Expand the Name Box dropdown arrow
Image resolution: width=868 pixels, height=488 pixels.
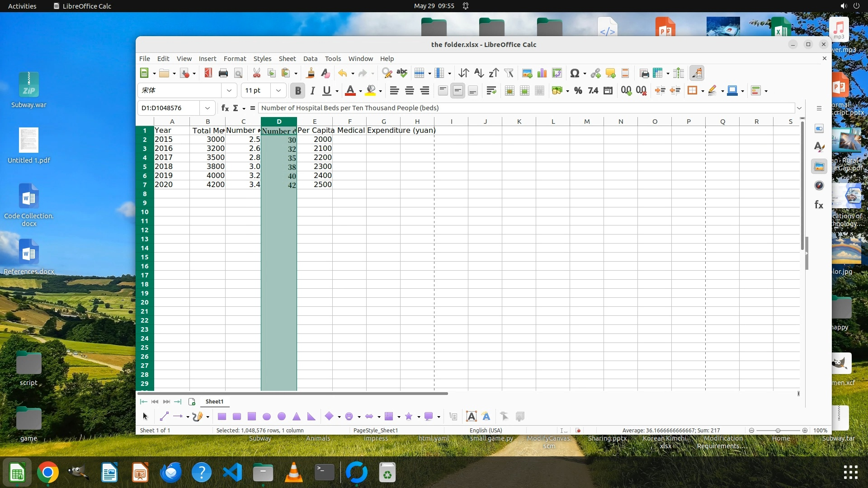pyautogui.click(x=207, y=108)
